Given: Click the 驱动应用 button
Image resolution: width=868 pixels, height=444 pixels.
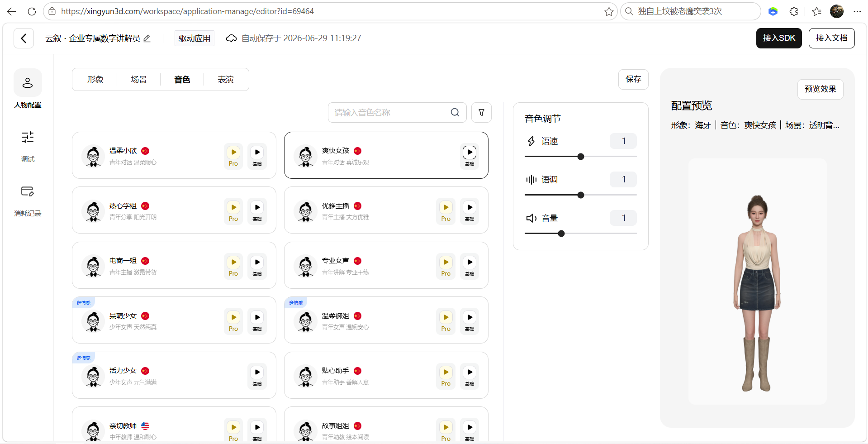Looking at the screenshot, I should click(194, 38).
